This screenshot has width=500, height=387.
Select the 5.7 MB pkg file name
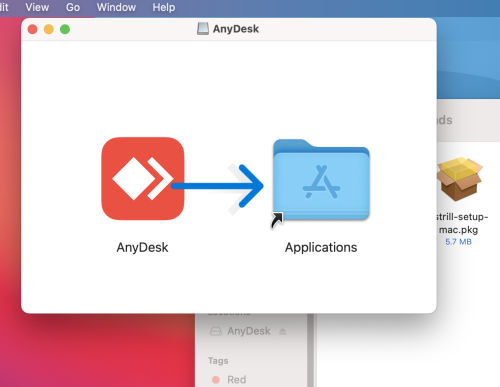click(462, 223)
